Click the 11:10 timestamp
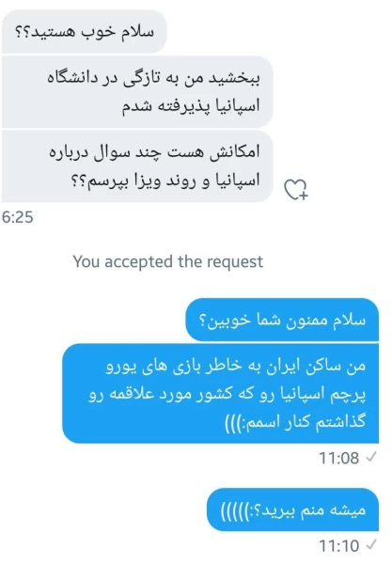This screenshot has width=392, height=564. pos(339,545)
